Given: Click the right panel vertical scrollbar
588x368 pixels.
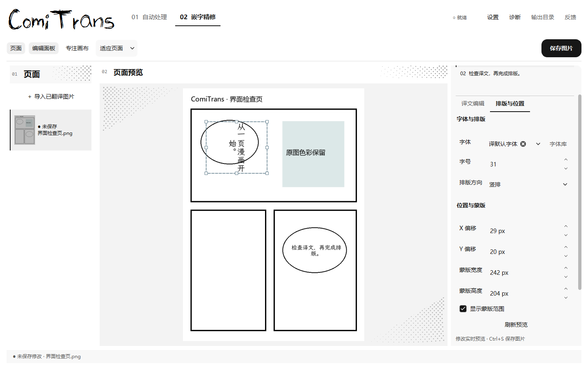Looking at the screenshot, I should 579,192.
